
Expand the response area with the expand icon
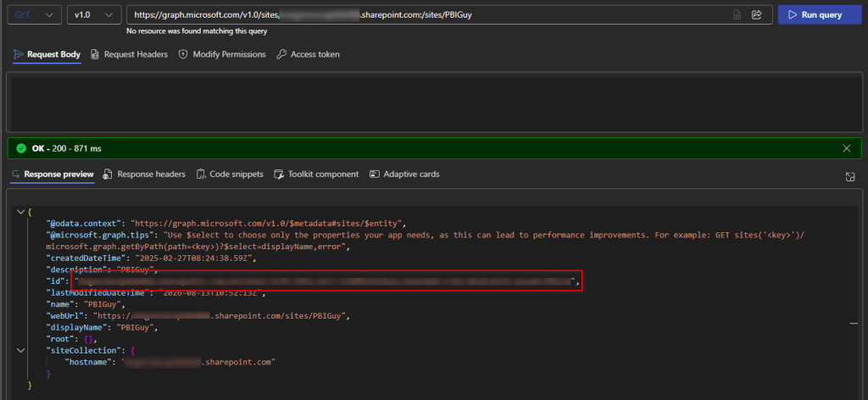coord(850,176)
